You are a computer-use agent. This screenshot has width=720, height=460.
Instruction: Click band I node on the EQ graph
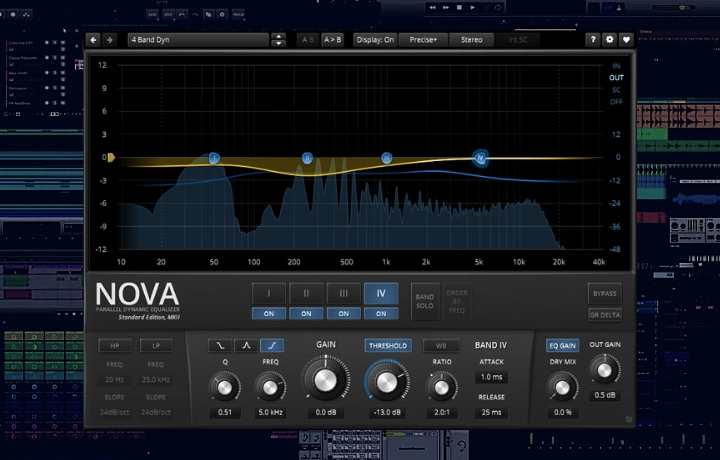click(x=214, y=158)
